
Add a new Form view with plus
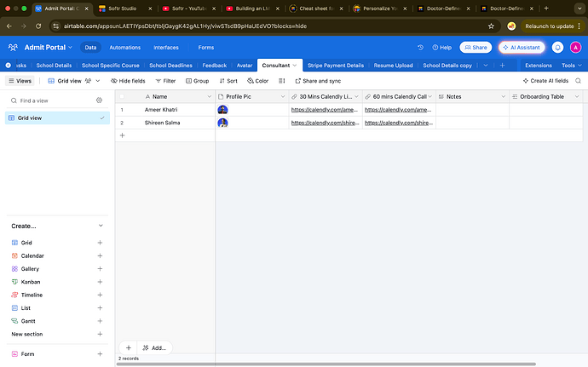(x=100, y=354)
